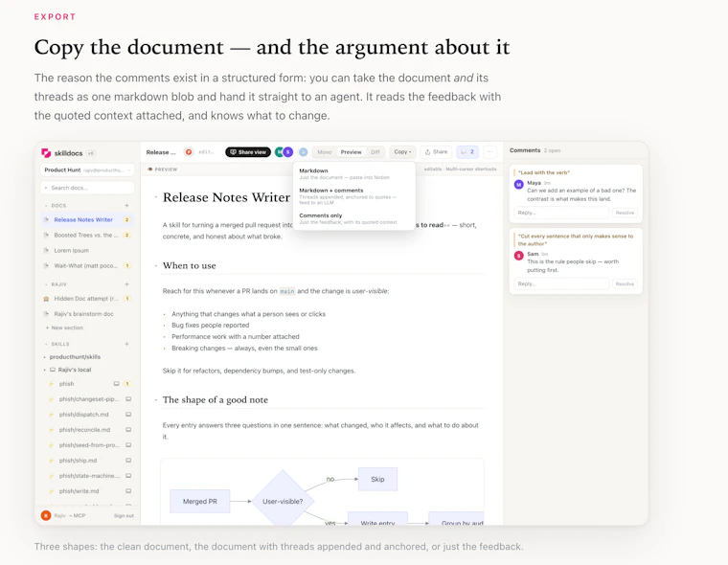This screenshot has width=728, height=565.
Task: Click local-device icon on phish/write.md row
Action: click(x=128, y=491)
